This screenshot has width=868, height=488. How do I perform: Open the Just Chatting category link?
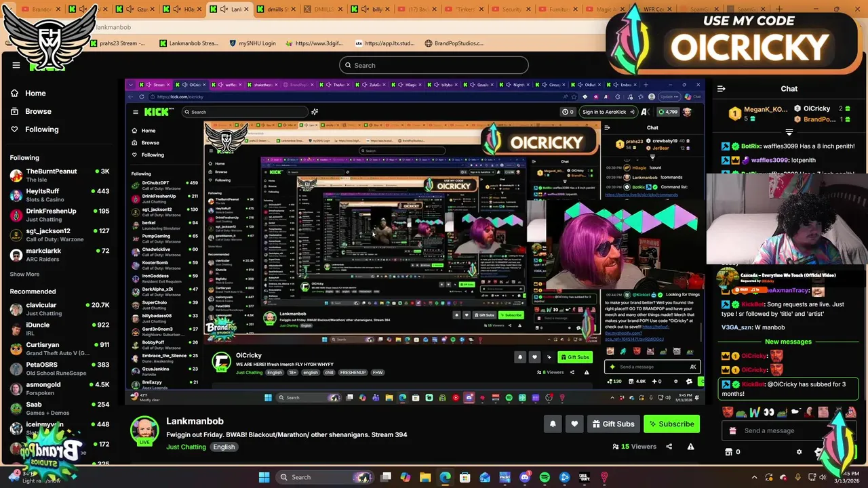tap(186, 447)
